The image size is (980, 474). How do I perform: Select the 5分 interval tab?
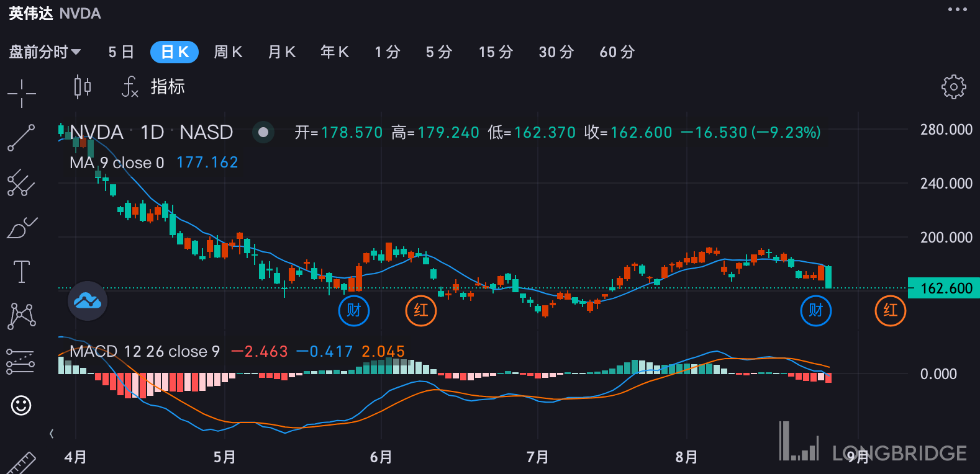[x=439, y=52]
